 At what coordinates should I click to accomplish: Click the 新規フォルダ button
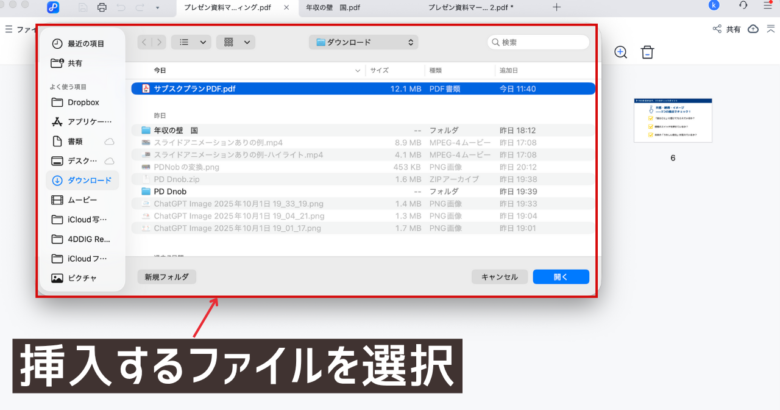[x=167, y=277]
